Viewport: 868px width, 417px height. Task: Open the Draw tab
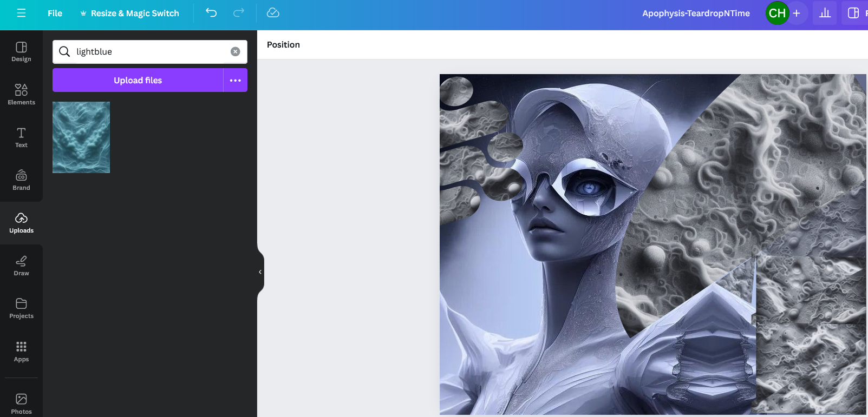pos(21,266)
